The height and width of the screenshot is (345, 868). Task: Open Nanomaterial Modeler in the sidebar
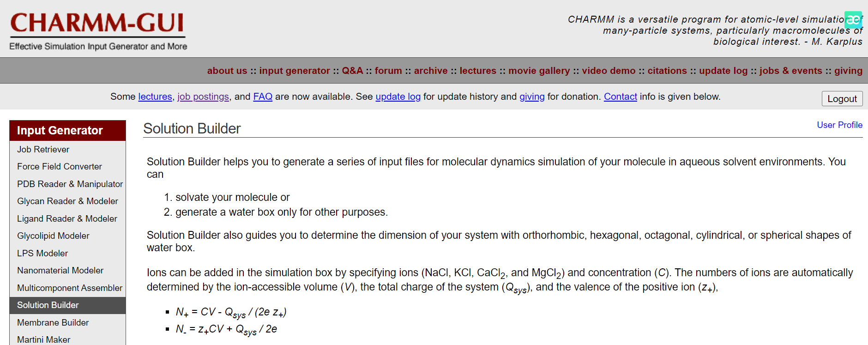tap(60, 270)
